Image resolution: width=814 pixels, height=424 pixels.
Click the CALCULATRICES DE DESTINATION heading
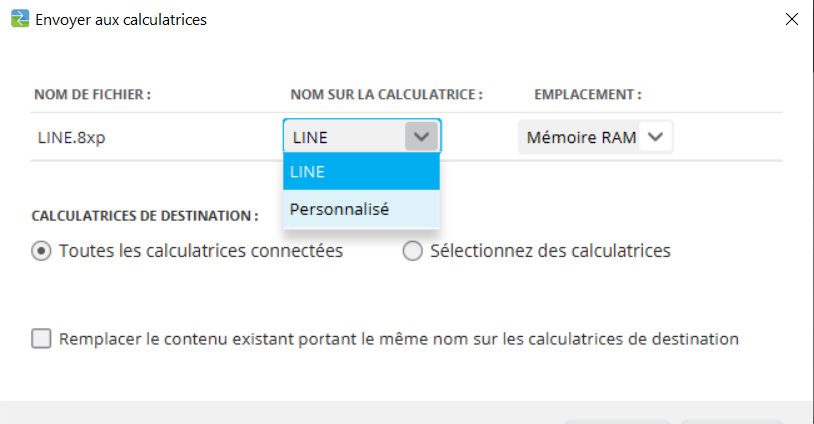145,215
